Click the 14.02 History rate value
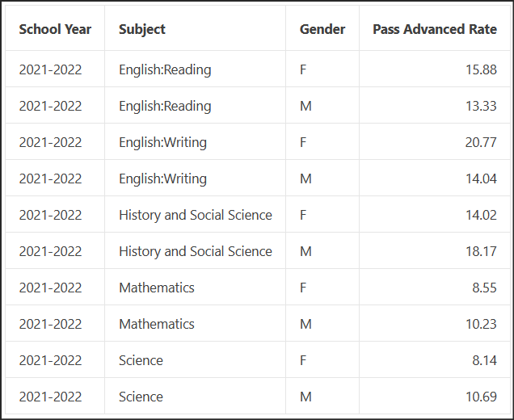Image resolution: width=514 pixels, height=420 pixels. (481, 215)
